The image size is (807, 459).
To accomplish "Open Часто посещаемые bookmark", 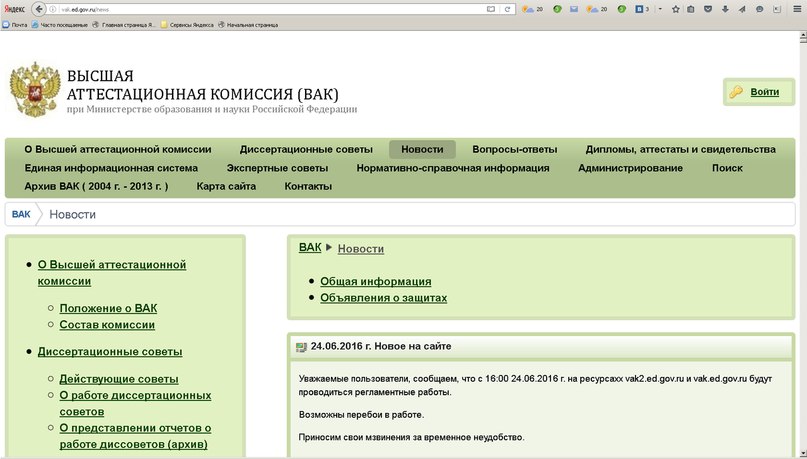I will [x=60, y=24].
